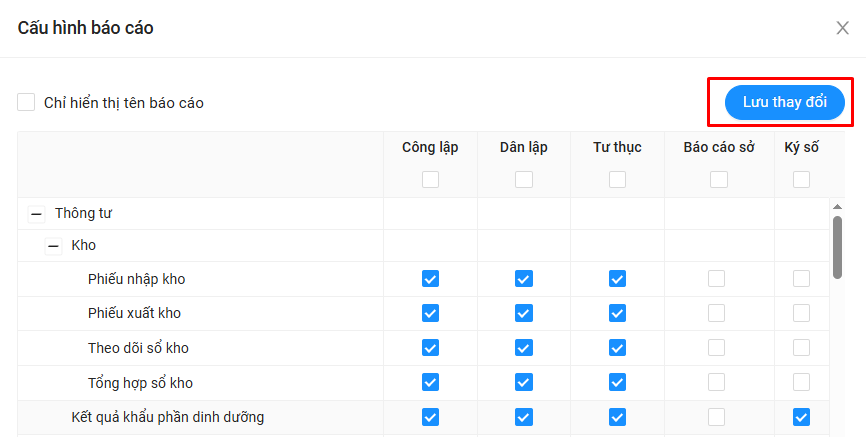The image size is (866, 437).
Task: Toggle the Tư thục header select-all checkbox
Action: (617, 180)
